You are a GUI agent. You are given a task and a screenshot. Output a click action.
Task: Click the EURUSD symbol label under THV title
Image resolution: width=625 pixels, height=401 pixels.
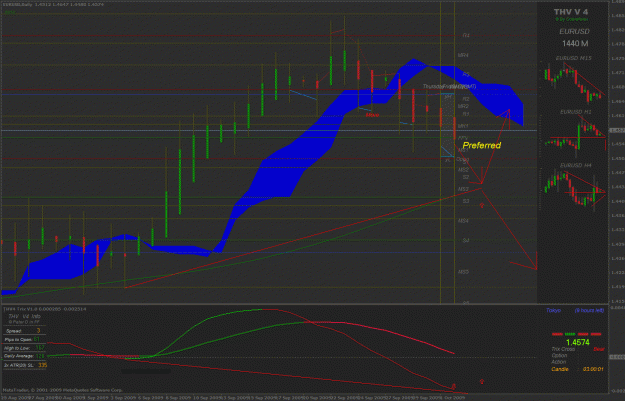[574, 31]
